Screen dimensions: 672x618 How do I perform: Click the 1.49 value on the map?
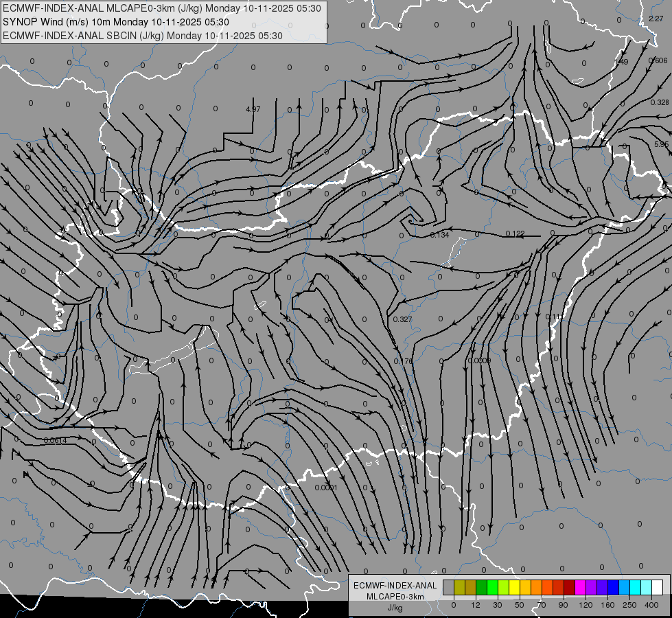click(621, 62)
